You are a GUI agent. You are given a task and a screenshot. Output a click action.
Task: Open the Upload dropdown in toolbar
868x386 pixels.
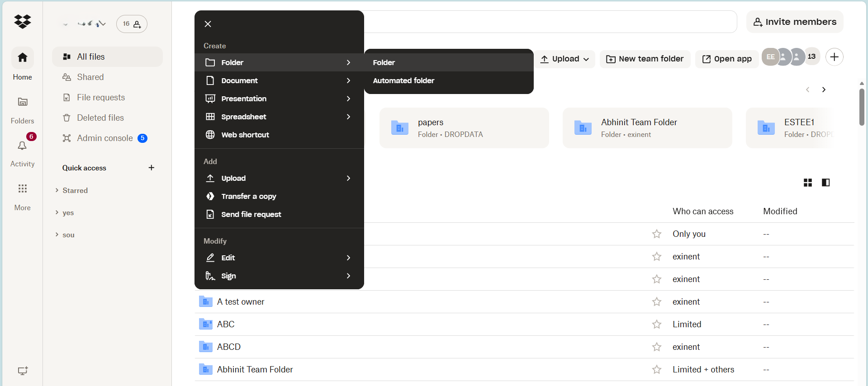tap(565, 59)
